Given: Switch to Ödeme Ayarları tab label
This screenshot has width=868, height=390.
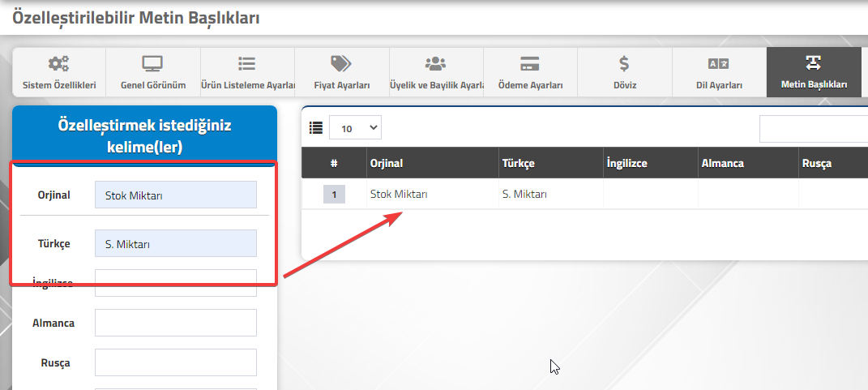Looking at the screenshot, I should 530,85.
